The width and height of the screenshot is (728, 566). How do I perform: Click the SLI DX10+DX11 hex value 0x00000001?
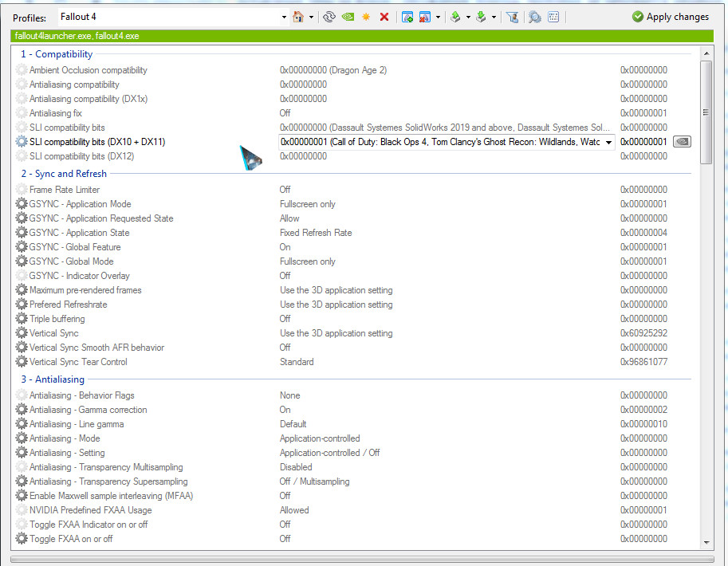644,142
